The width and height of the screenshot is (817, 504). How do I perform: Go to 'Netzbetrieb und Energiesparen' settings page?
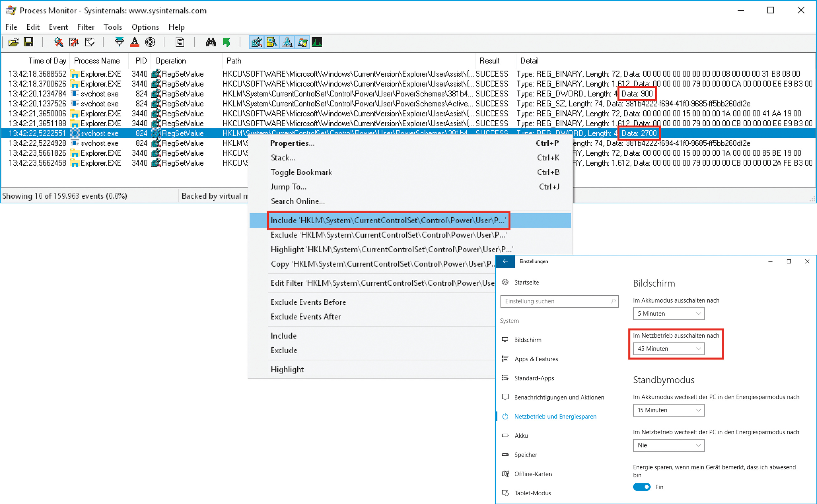(x=555, y=417)
